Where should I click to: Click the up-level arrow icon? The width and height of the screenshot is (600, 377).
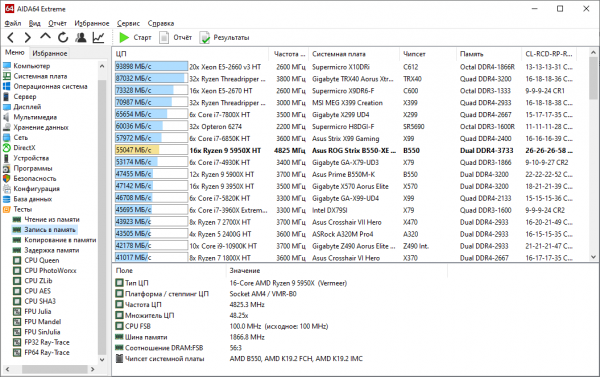(45, 37)
